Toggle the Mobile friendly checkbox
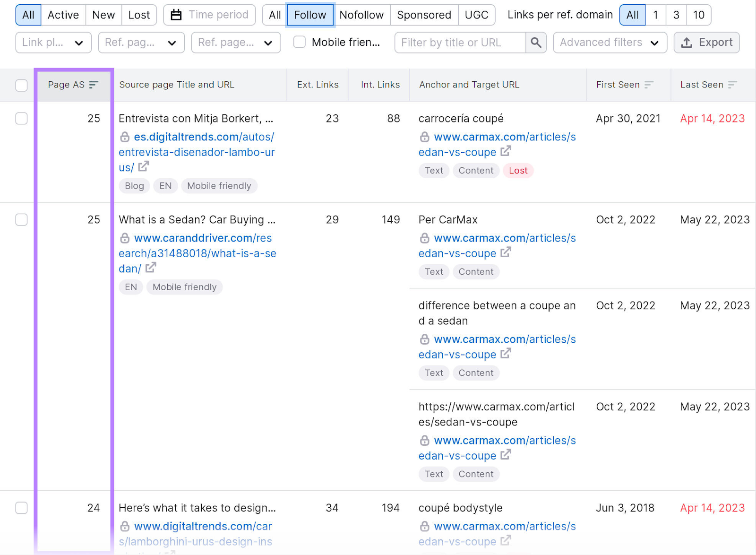Viewport: 756px width, 555px height. pos(300,42)
